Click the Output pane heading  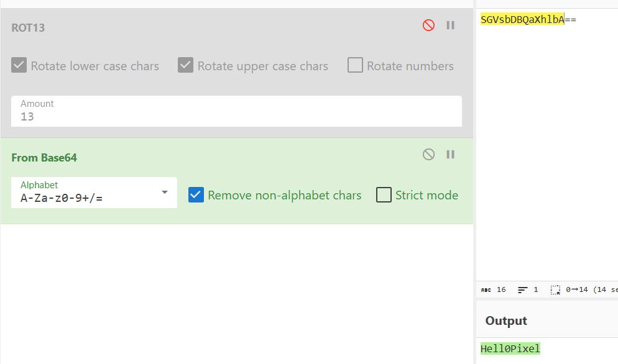pos(506,321)
